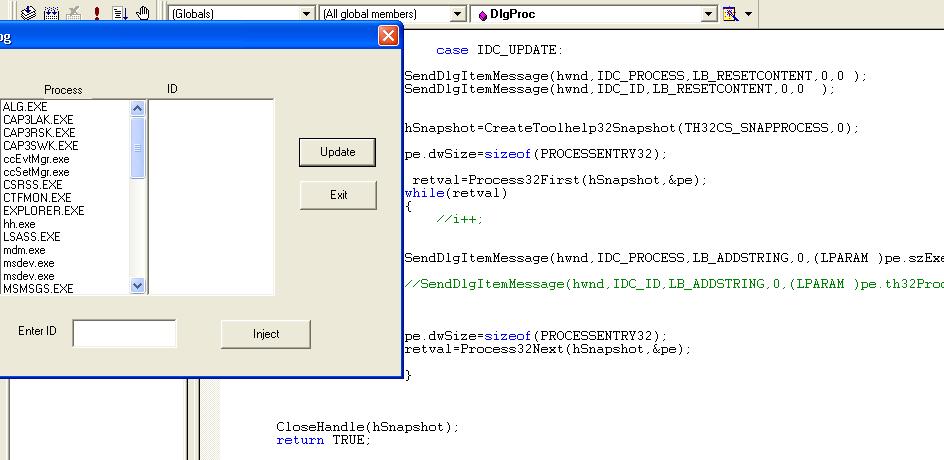
Task: Click the Exit button
Action: [x=338, y=195]
